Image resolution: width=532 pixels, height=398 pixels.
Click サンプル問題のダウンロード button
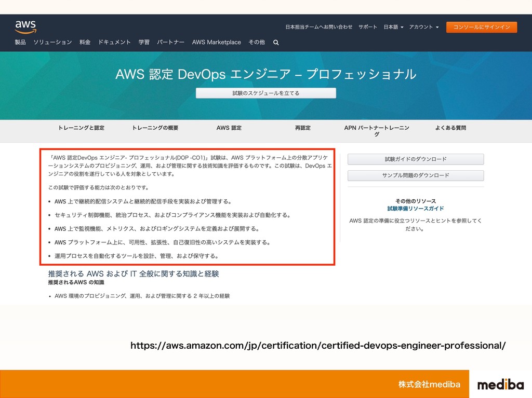(x=416, y=175)
